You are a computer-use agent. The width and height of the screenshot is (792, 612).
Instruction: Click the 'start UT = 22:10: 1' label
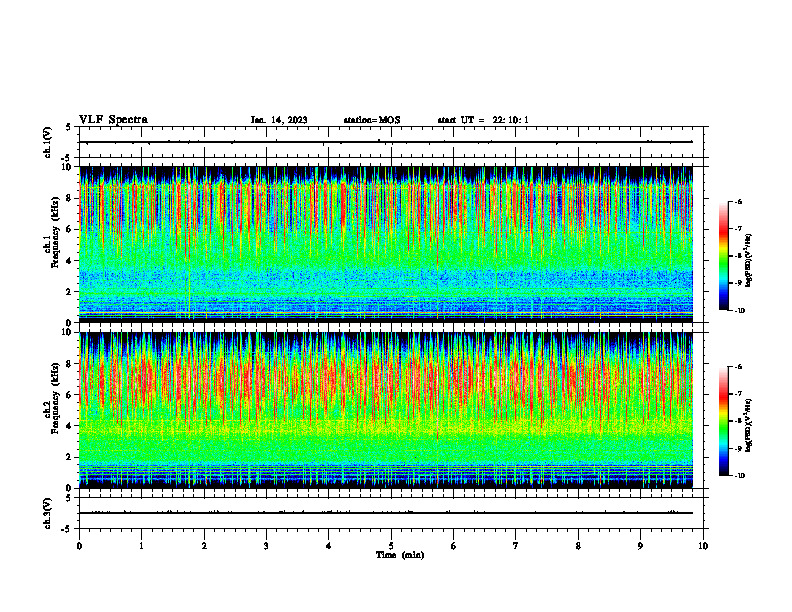pyautogui.click(x=483, y=120)
